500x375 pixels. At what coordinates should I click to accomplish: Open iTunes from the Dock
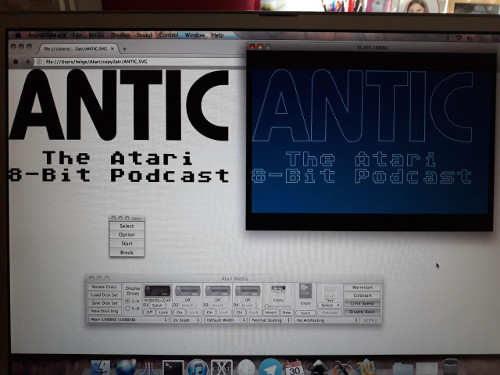coord(197,368)
